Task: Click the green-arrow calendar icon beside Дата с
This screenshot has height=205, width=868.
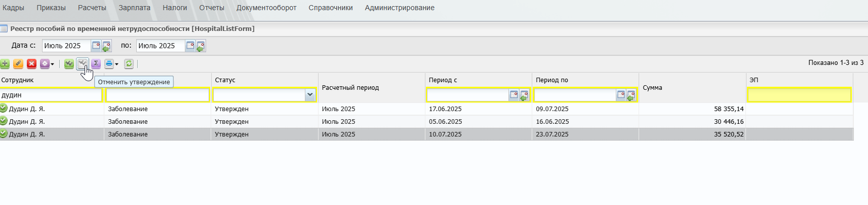Action: click(x=106, y=46)
